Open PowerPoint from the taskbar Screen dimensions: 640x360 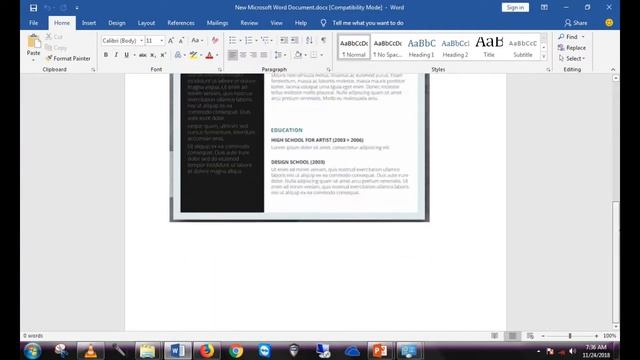380,351
